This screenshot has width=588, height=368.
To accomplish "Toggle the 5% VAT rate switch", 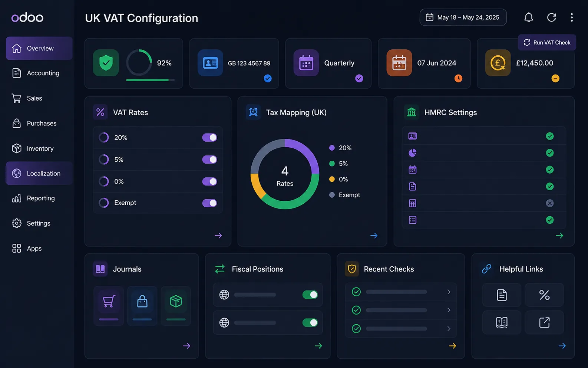I will pos(209,160).
